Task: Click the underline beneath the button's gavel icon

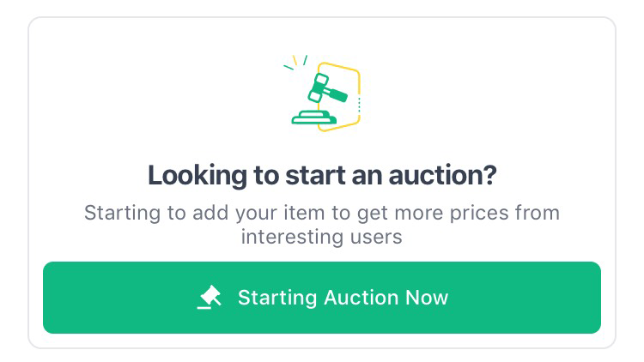Action: point(204,307)
